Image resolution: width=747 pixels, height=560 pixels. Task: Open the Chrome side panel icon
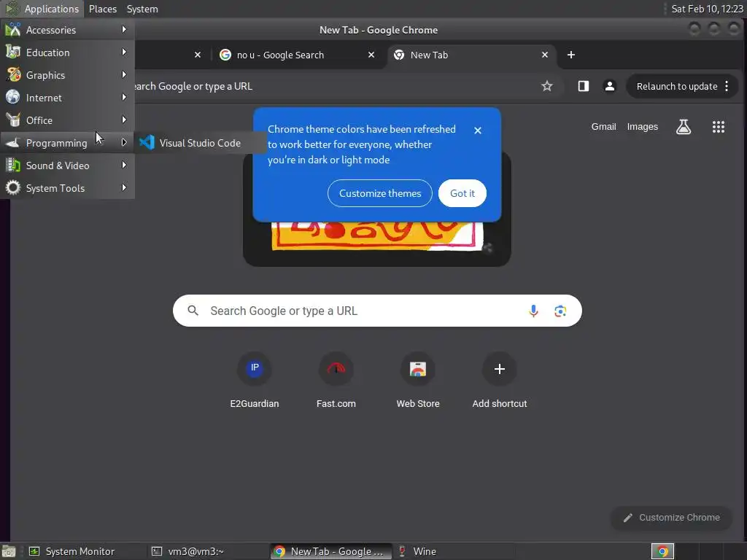pos(584,86)
